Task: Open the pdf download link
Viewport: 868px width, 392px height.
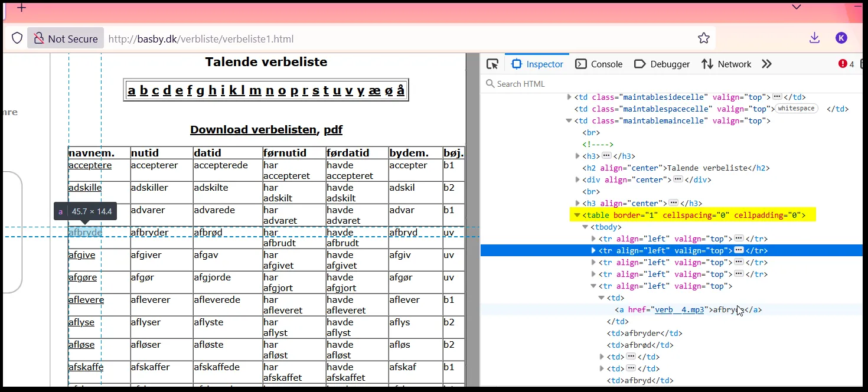Action: coord(332,129)
